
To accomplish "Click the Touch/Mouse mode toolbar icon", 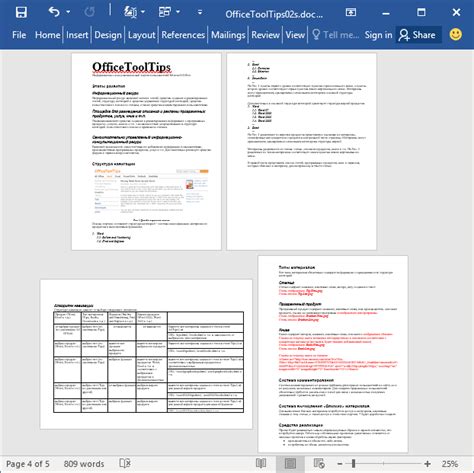I will [x=165, y=12].
